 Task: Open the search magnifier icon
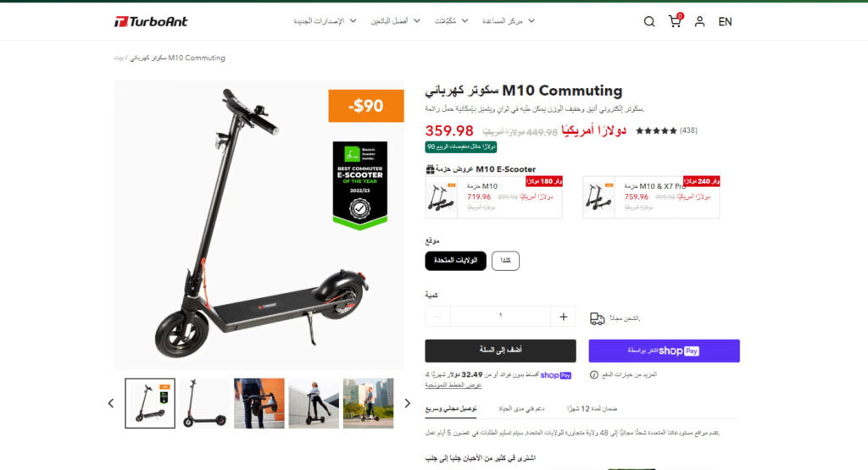click(648, 21)
